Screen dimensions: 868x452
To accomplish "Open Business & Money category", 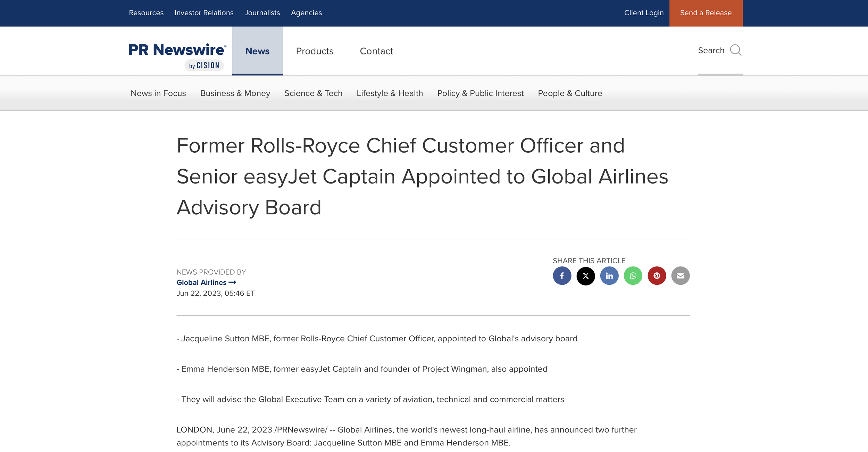I will 235,93.
